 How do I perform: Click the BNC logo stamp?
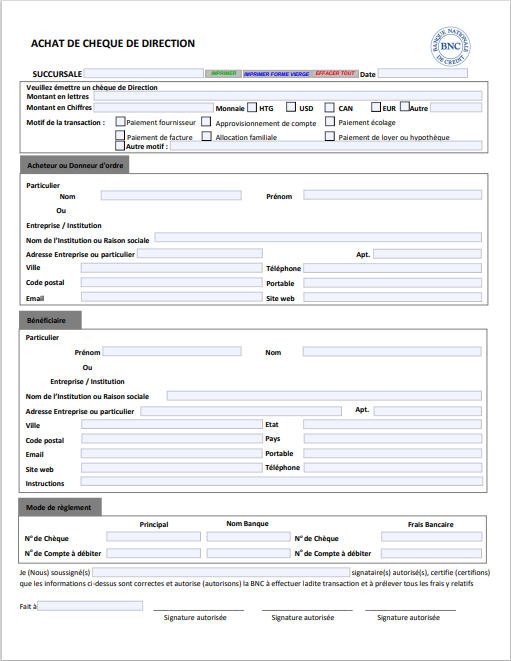click(x=450, y=46)
